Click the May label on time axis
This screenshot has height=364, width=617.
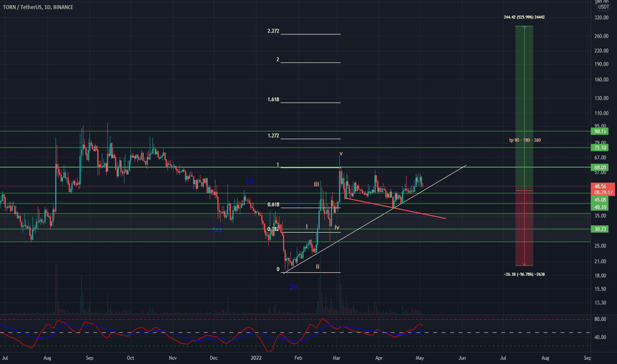click(420, 358)
